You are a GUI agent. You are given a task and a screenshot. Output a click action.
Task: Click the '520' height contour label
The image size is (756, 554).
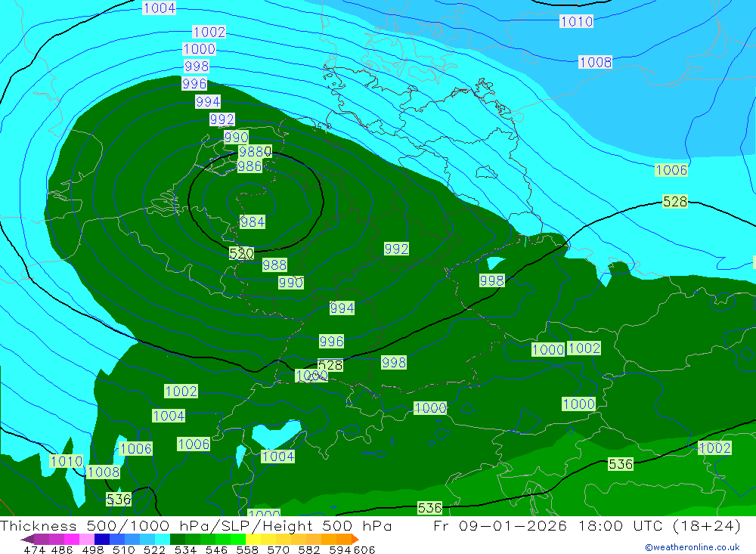tap(241, 253)
